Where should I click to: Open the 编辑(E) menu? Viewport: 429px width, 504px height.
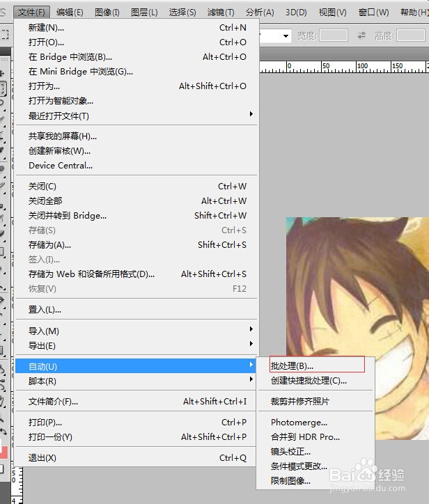pos(70,13)
